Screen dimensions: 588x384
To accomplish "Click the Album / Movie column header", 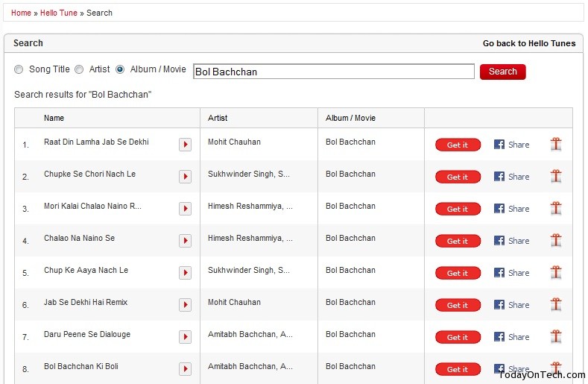I will coord(350,118).
